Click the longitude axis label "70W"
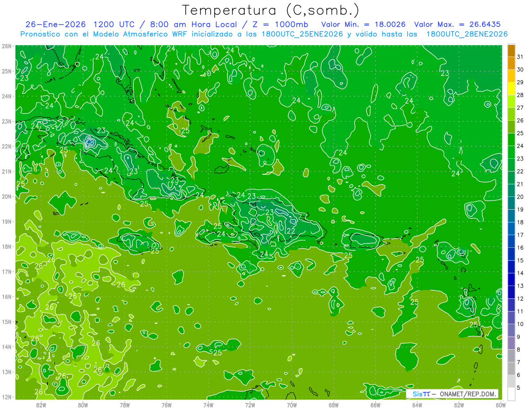Viewport: 532px width, 411px height. (x=292, y=405)
